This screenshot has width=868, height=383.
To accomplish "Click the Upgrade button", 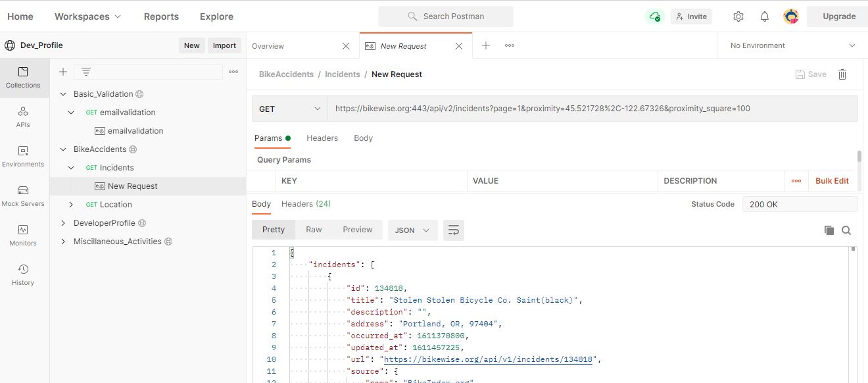I will point(839,16).
